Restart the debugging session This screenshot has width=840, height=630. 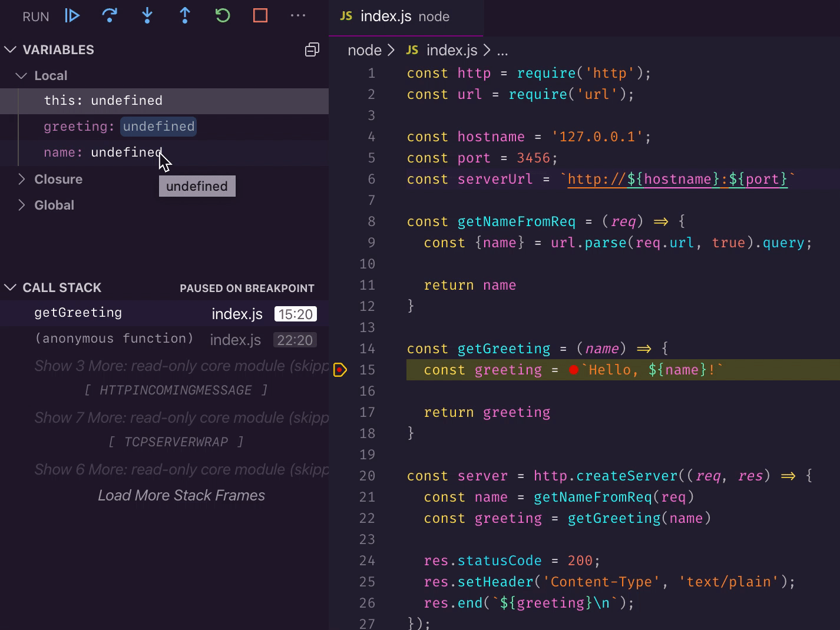[223, 16]
